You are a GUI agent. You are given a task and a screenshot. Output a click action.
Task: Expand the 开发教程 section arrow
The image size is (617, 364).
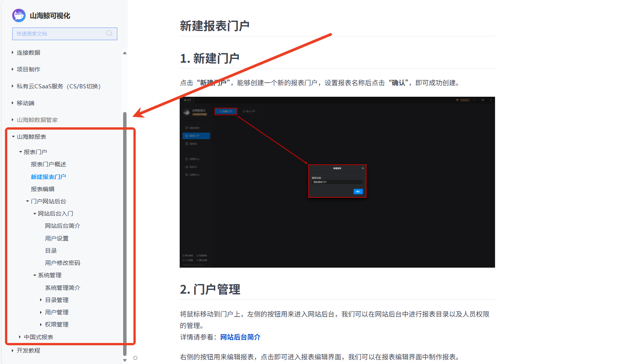(13, 350)
